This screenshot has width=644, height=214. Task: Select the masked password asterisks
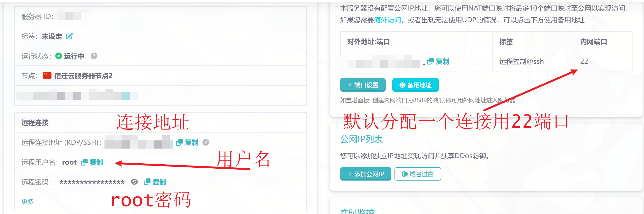tap(92, 182)
